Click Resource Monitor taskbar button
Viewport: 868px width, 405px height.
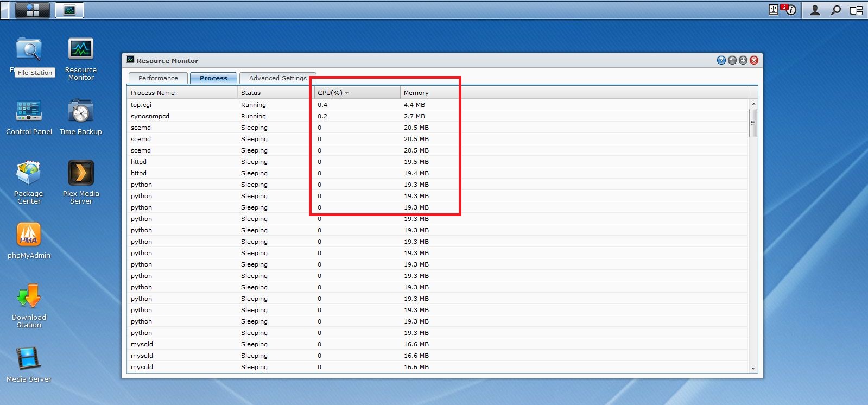tap(69, 10)
